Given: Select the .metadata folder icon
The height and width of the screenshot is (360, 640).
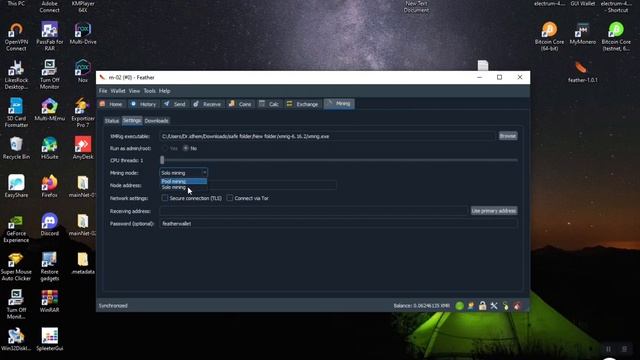Looking at the screenshot, I should pos(83,263).
